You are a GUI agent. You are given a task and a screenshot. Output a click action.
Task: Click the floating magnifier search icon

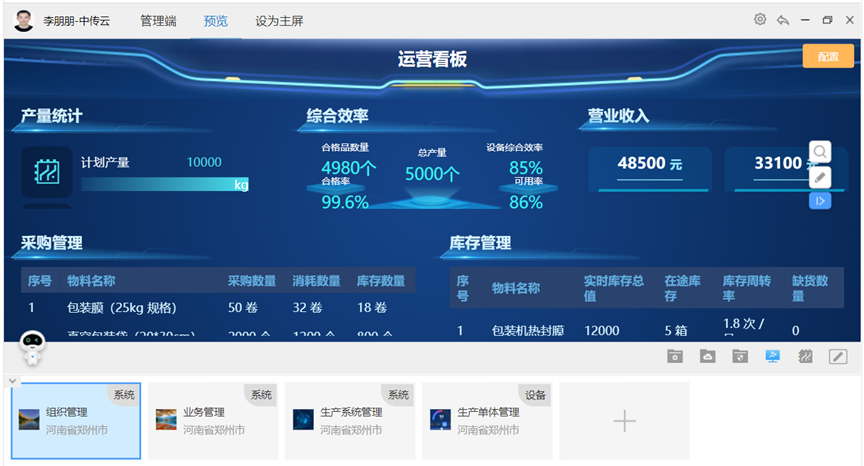(x=820, y=152)
